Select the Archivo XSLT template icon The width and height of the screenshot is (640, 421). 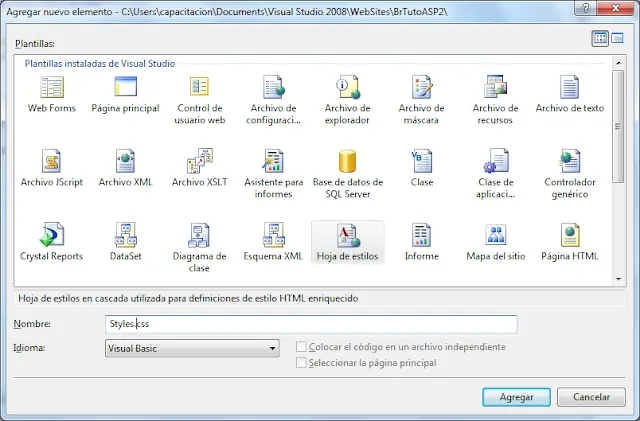tap(200, 161)
